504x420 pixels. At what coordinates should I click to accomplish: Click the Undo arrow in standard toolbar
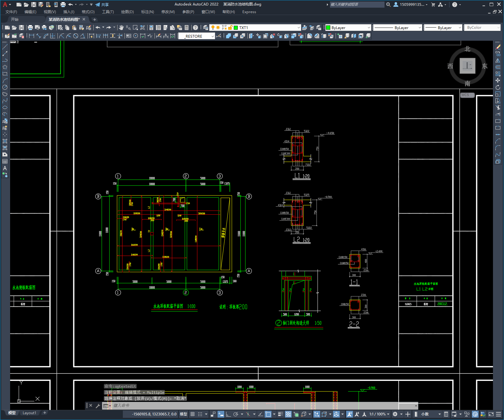click(x=98, y=28)
